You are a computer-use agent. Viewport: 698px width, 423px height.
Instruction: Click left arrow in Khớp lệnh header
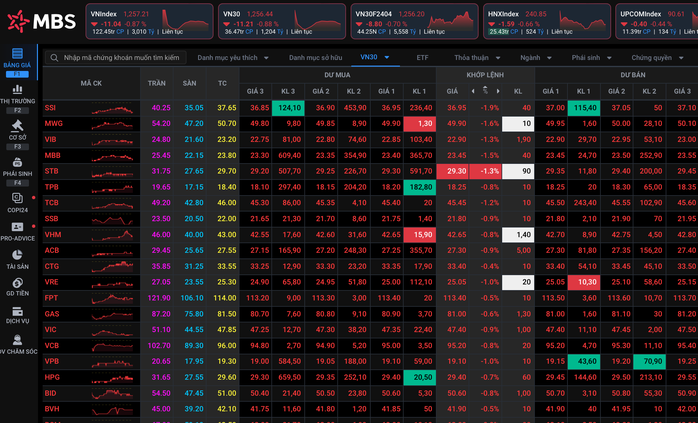(x=473, y=91)
